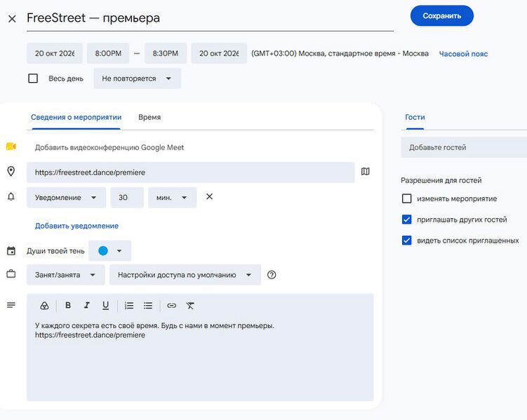This screenshot has width=527, height=420.
Task: Click the calendar icon next to Души твоей тень
Action: [11, 251]
